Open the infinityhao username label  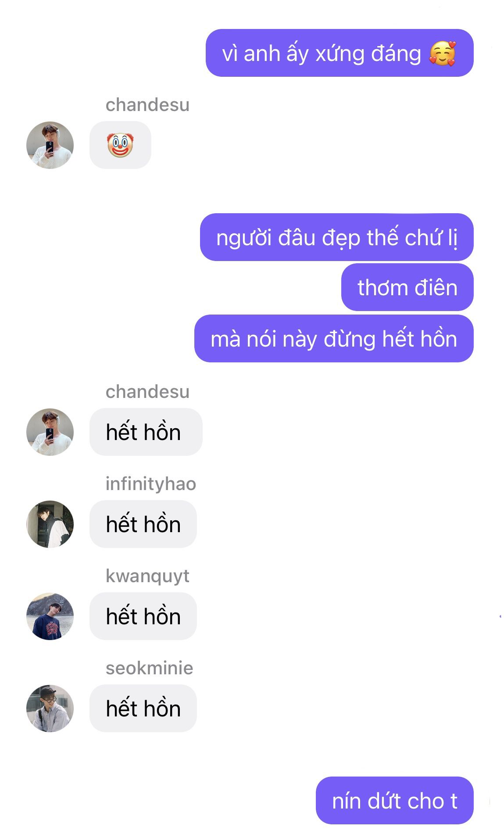click(x=151, y=484)
